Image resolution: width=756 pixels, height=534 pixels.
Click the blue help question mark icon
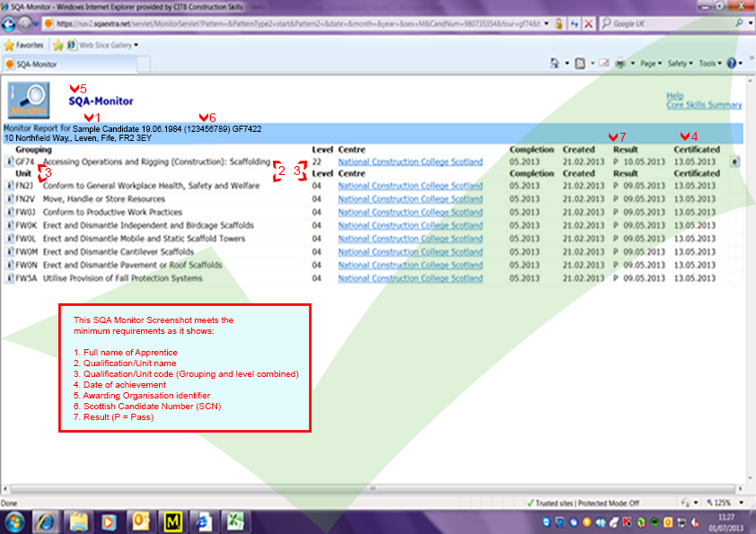click(732, 63)
